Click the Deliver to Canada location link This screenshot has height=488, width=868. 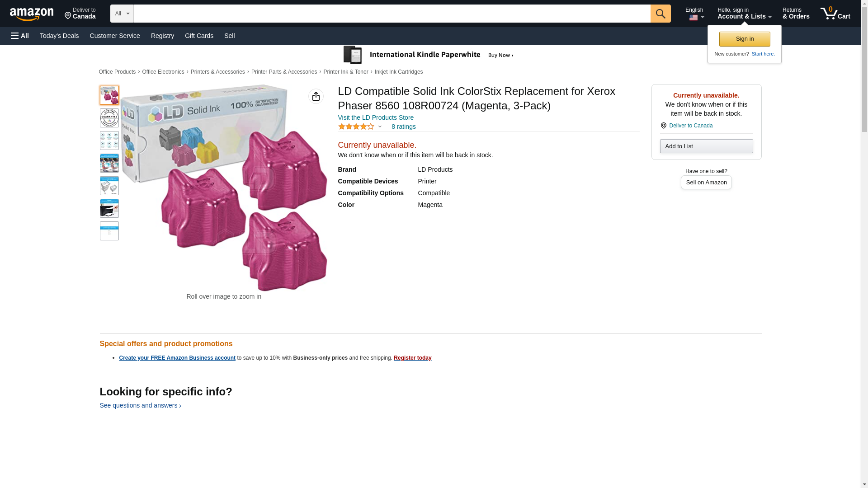(80, 14)
